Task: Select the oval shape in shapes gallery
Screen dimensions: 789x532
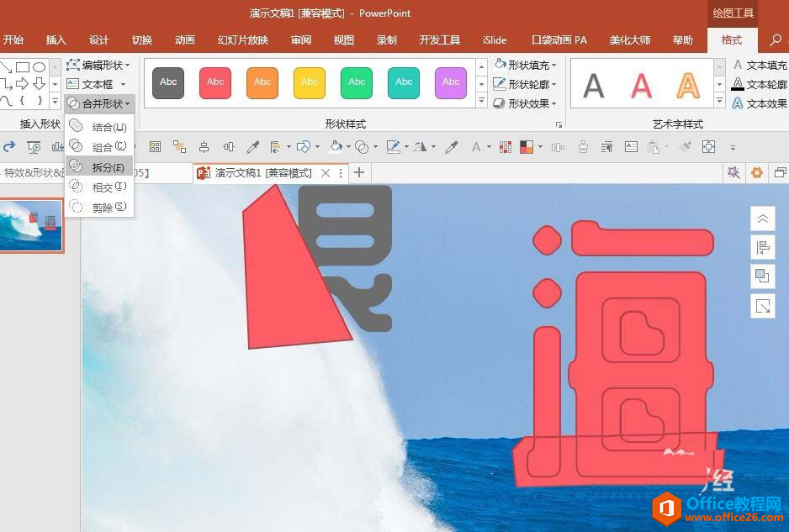Action: coord(40,67)
